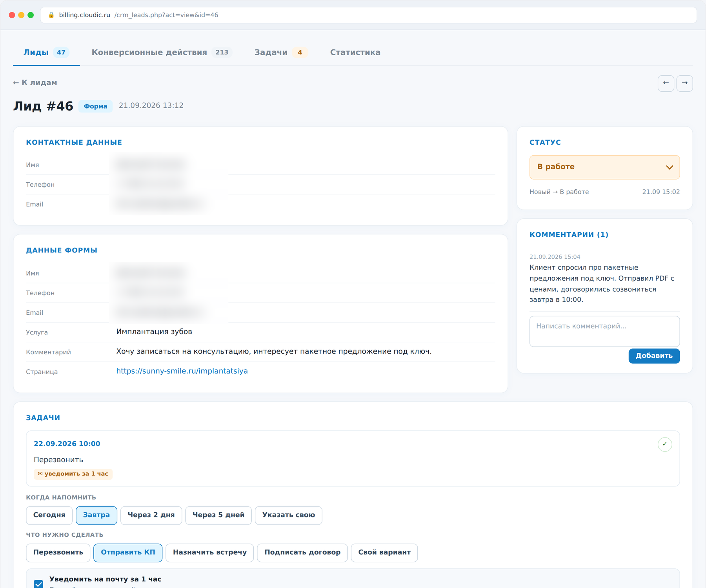Select the Завтра reminder option
Screen dimensions: 706x588
point(96,515)
